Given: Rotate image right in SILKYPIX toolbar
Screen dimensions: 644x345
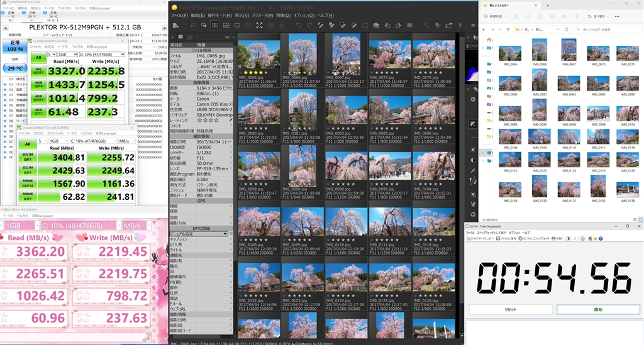Looking at the screenshot, I should click(x=398, y=25).
